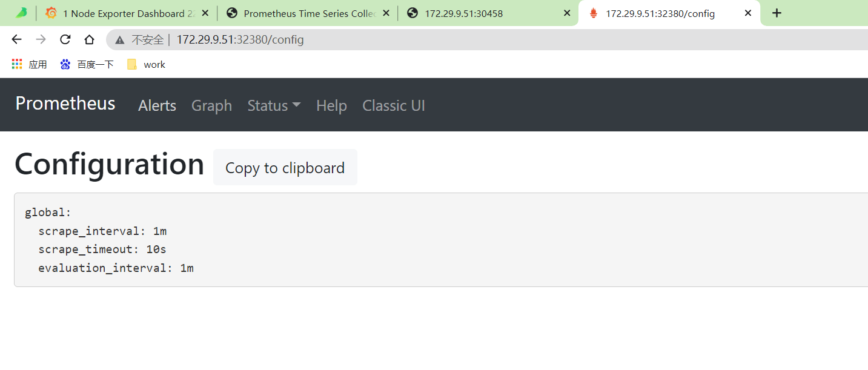Click the Copy to clipboard button
868x370 pixels.
click(285, 168)
